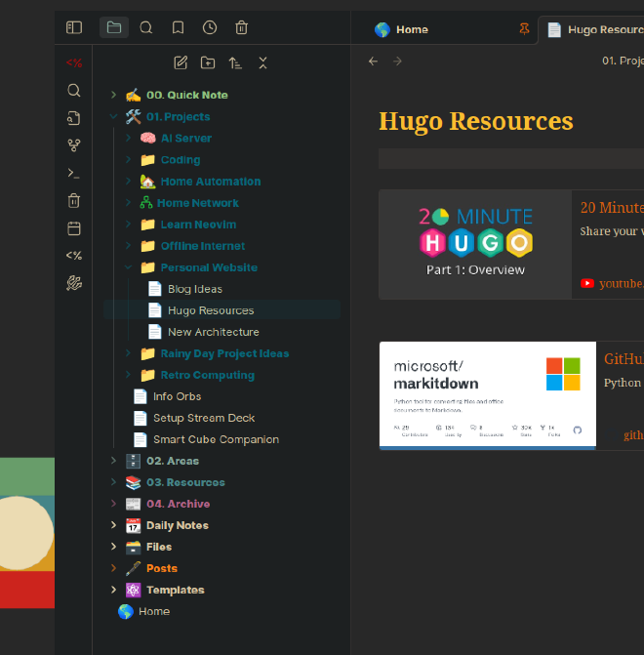Image resolution: width=644 pixels, height=655 pixels.
Task: Collapse the Personal Website folder
Action: pos(128,267)
